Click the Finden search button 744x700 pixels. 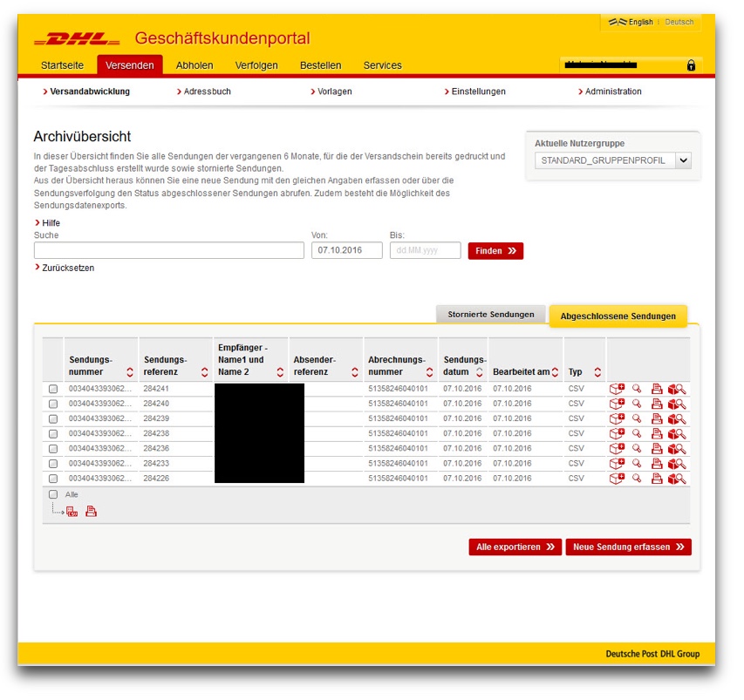(x=495, y=251)
